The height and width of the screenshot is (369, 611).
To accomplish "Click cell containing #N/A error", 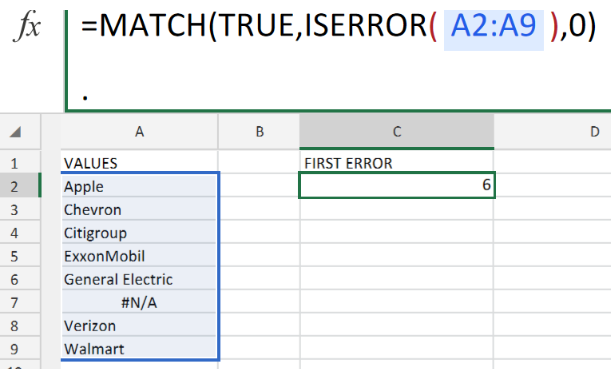I will pos(140,302).
